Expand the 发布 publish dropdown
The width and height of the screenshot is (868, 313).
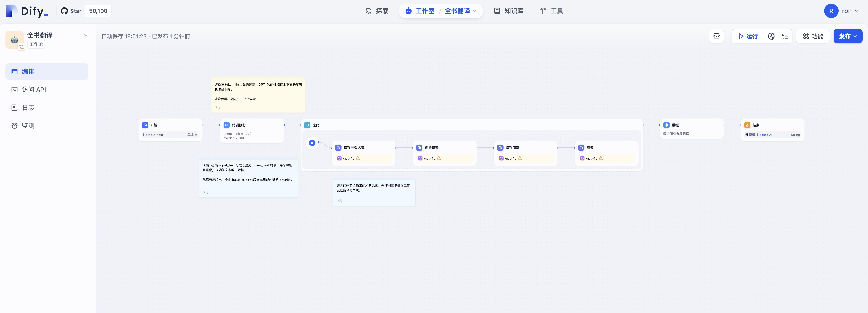point(848,36)
